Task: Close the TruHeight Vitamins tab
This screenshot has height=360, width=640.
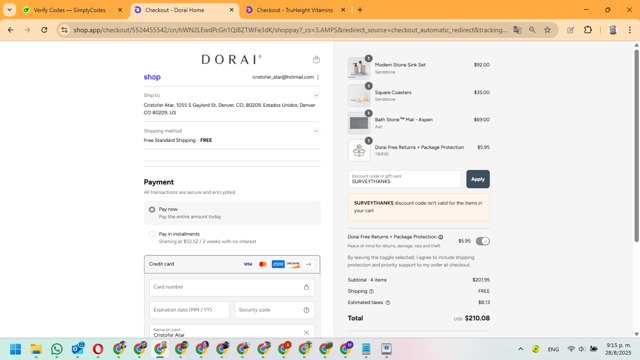Action: tap(343, 10)
